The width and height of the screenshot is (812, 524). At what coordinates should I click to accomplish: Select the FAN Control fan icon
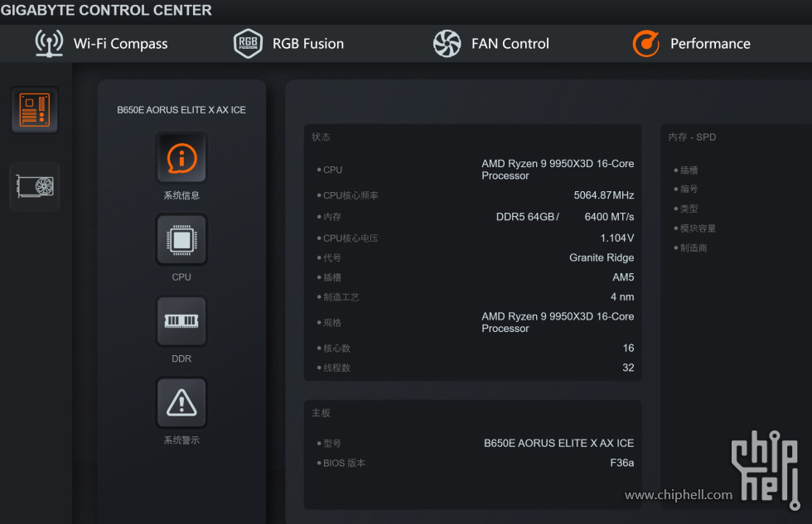(x=447, y=43)
